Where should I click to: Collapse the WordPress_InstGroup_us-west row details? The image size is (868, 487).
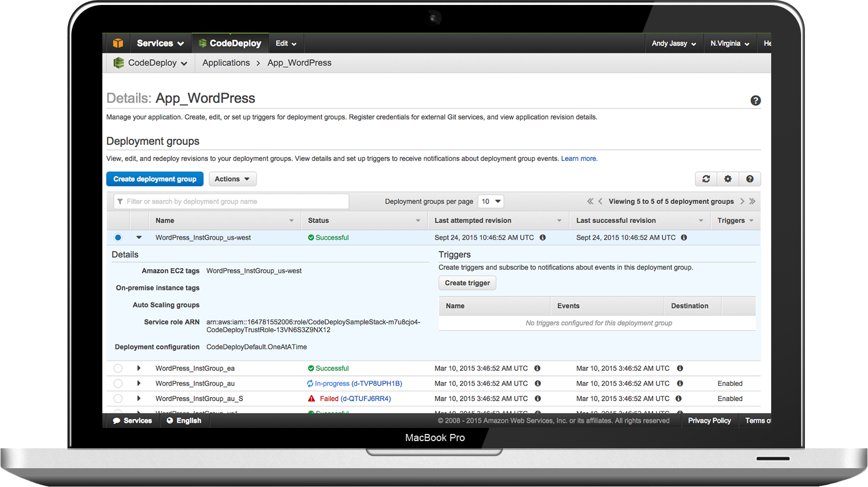[x=139, y=238]
